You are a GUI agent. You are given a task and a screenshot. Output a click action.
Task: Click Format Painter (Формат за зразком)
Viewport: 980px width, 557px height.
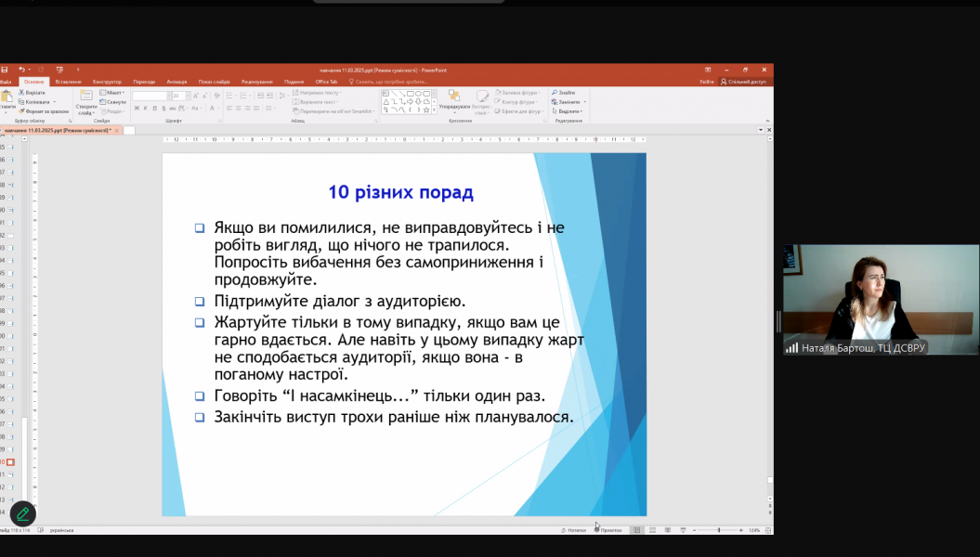click(45, 110)
